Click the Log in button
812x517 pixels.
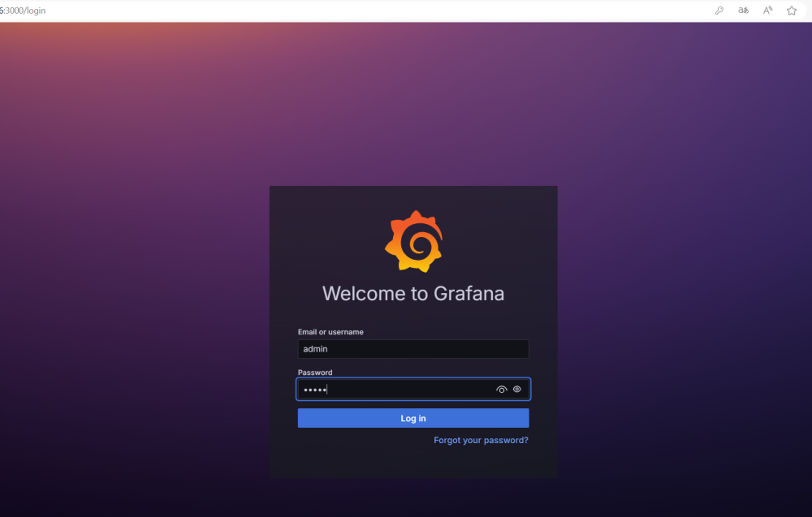click(413, 418)
